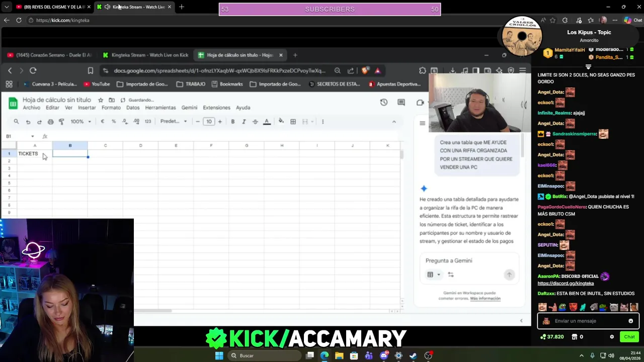Open the Más información link
The width and height of the screenshot is (644, 362).
[486, 298]
